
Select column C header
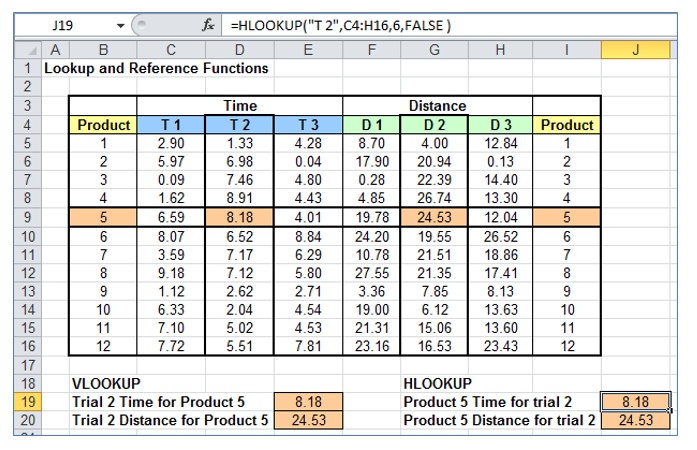click(x=171, y=50)
